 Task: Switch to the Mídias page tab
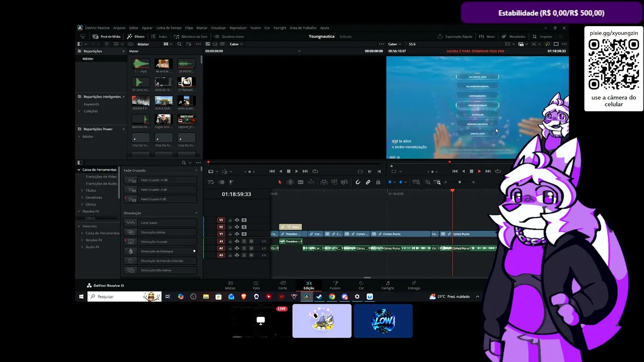click(230, 285)
